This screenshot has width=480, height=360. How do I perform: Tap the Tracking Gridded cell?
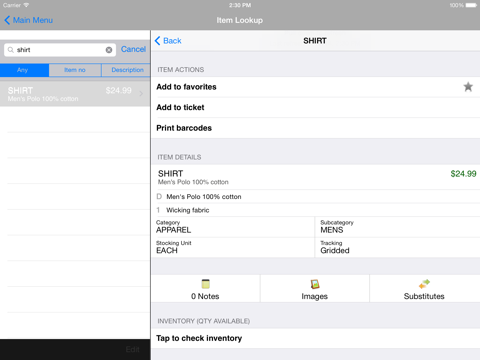(x=397, y=248)
